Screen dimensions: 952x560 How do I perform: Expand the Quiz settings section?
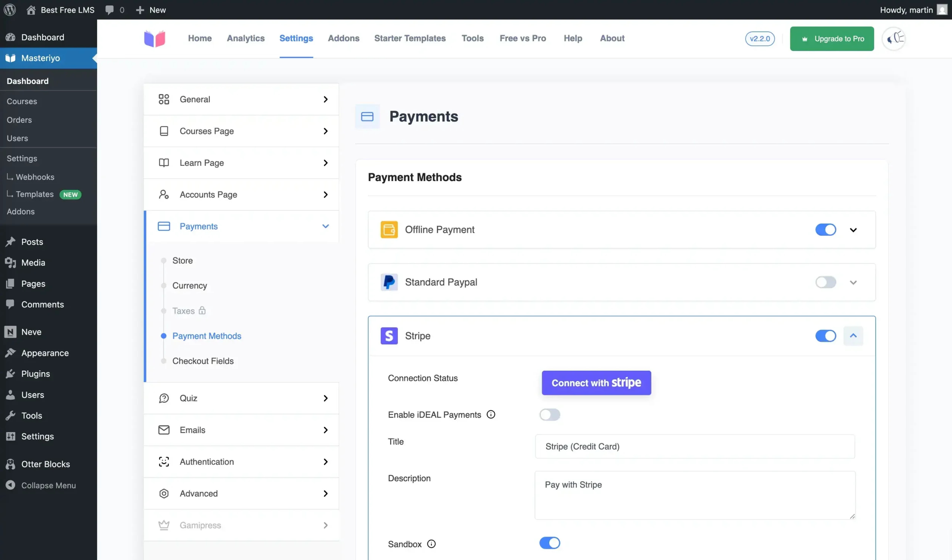pyautogui.click(x=241, y=398)
